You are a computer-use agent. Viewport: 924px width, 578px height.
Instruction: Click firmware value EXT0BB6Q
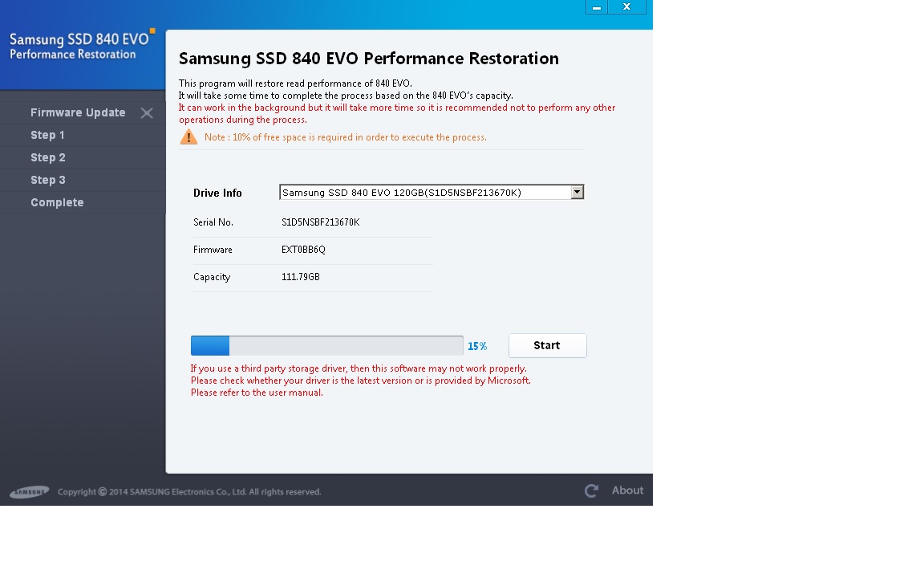[303, 250]
